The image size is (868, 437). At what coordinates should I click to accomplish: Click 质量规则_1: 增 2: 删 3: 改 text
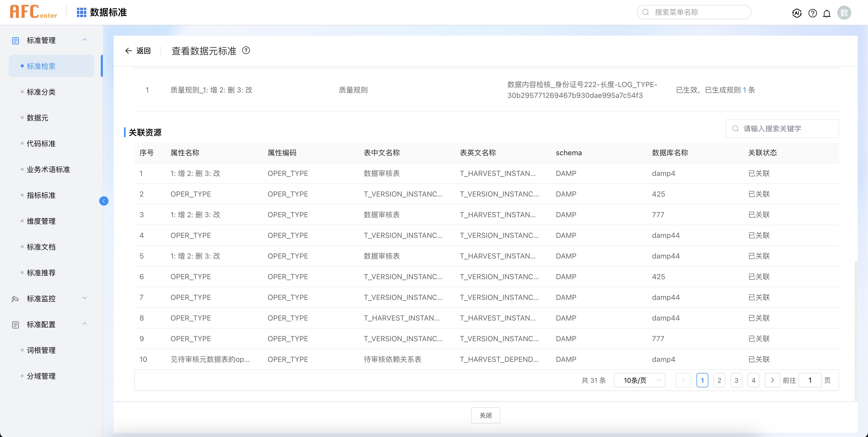pyautogui.click(x=211, y=90)
